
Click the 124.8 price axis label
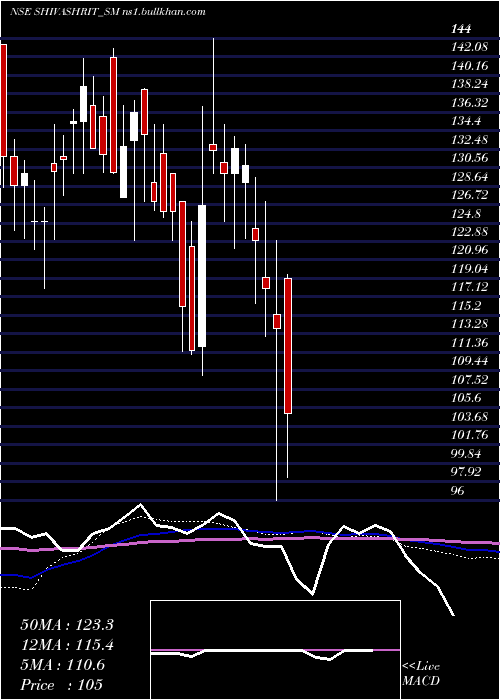[466, 213]
